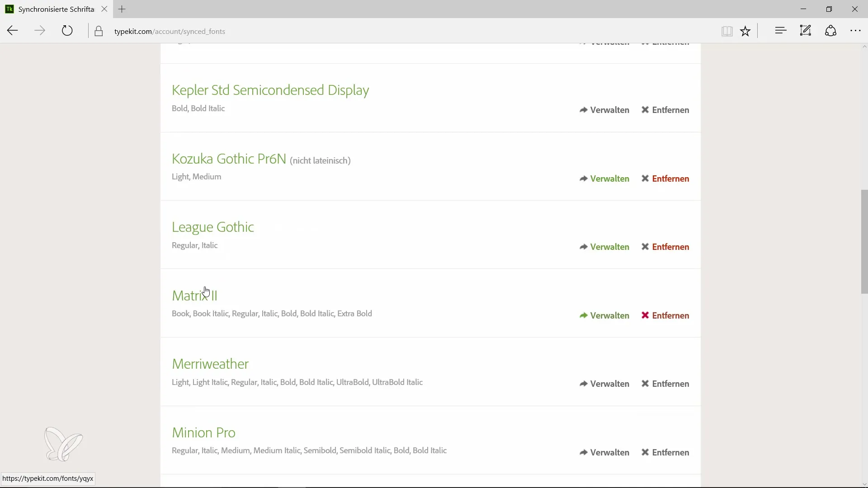Remove Matrix II via Entfernen
The image size is (868, 488).
(665, 316)
